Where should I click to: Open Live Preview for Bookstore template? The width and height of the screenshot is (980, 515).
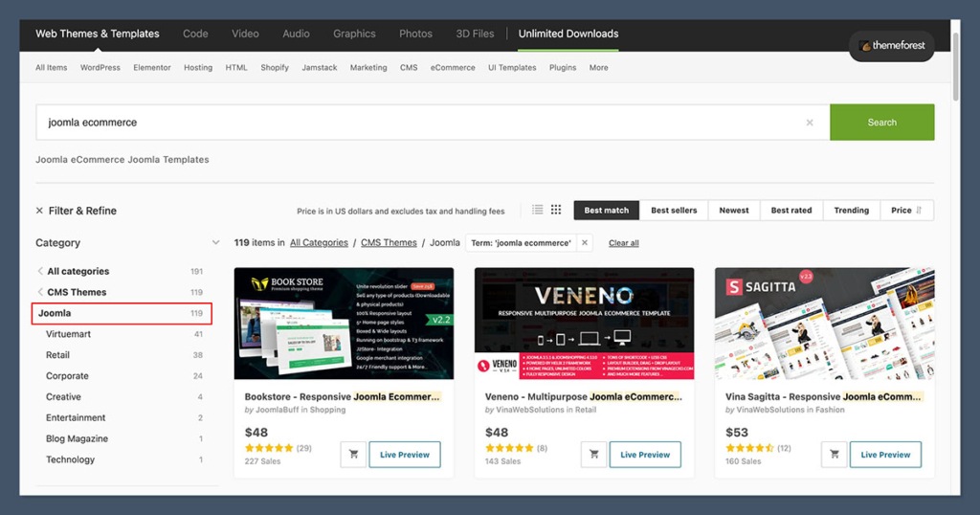click(404, 455)
